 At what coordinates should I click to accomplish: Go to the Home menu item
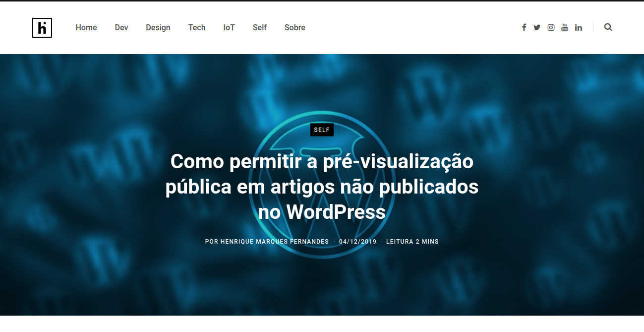(x=86, y=28)
